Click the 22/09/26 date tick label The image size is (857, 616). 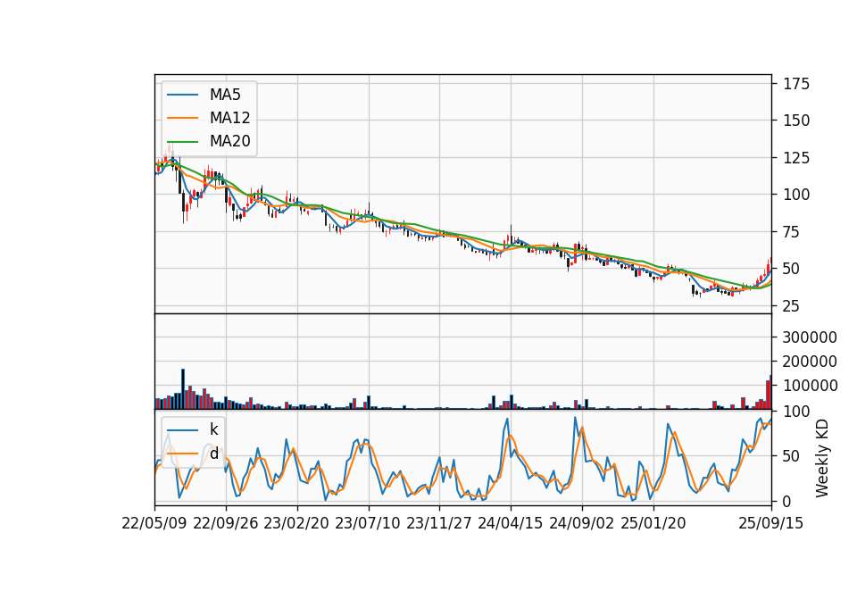pos(226,523)
